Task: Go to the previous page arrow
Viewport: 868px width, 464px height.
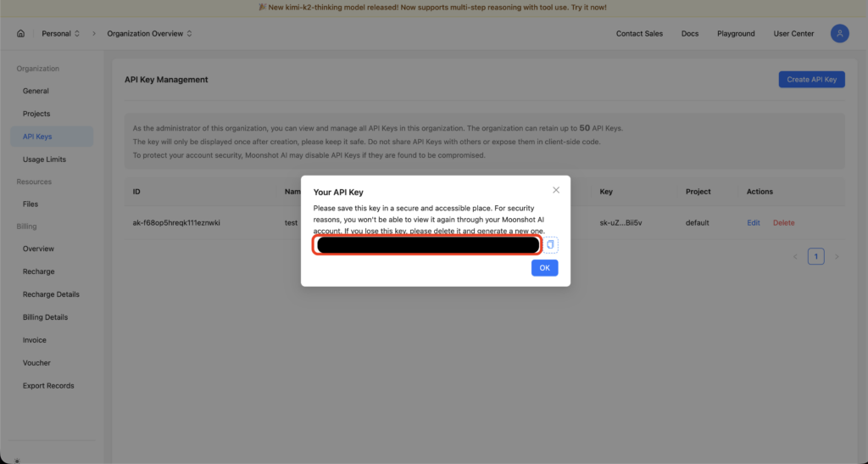Action: click(794, 256)
